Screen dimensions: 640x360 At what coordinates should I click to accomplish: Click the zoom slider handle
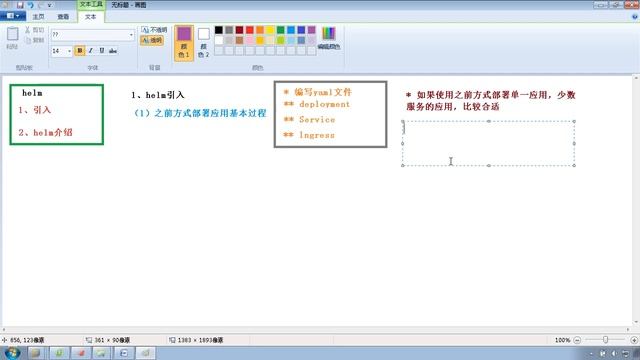click(x=605, y=340)
